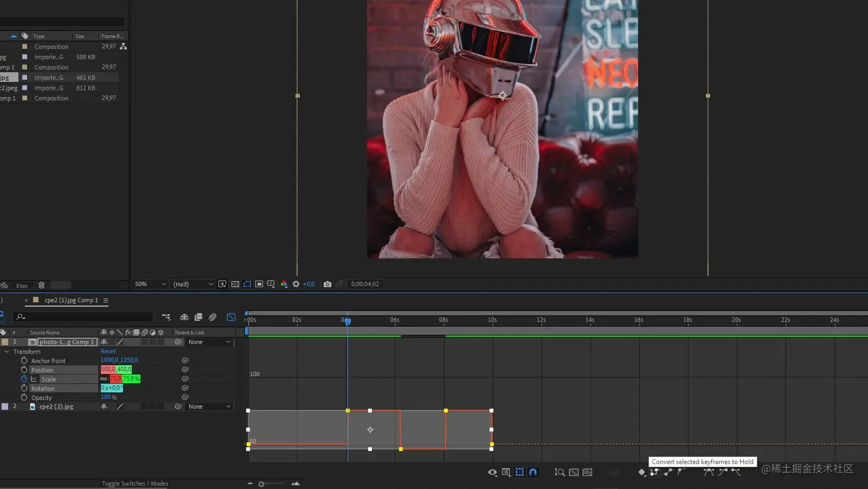Enable Motion Blur for timeline layers

[212, 317]
